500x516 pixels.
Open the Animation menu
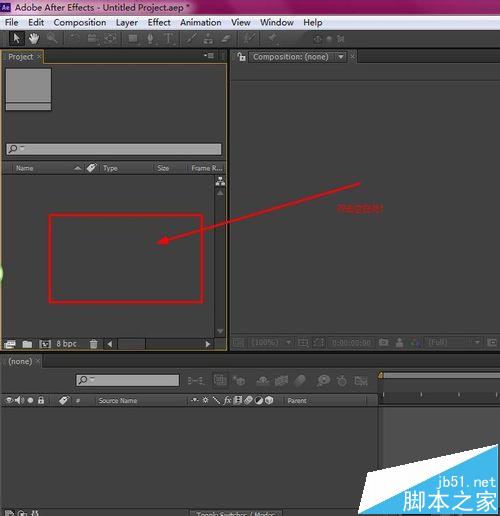click(201, 22)
